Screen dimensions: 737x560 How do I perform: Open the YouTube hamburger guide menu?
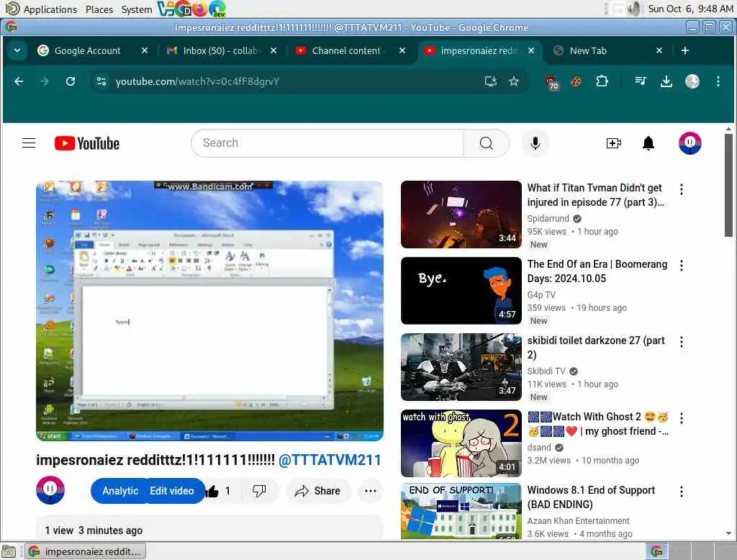pos(29,143)
